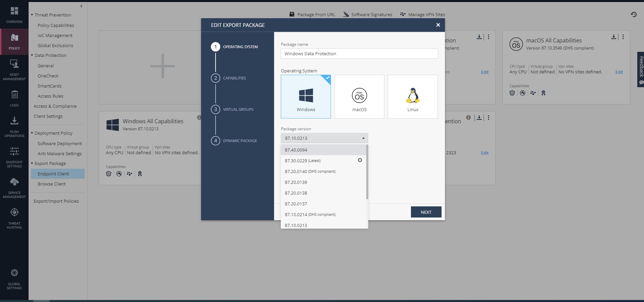
Task: Download the macOS All Capabilities package
Action: (614, 37)
